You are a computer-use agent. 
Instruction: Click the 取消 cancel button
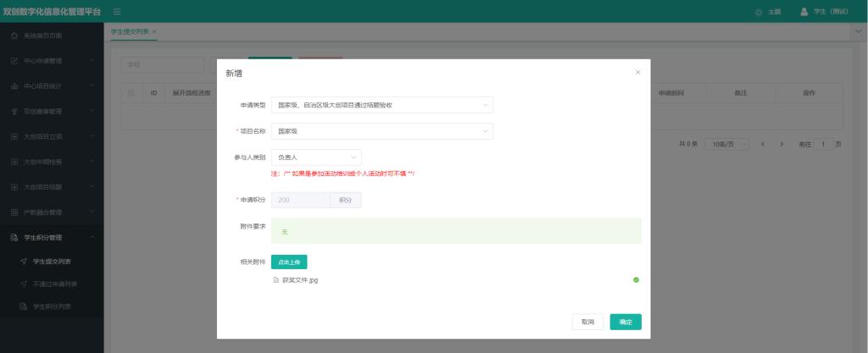pos(587,323)
